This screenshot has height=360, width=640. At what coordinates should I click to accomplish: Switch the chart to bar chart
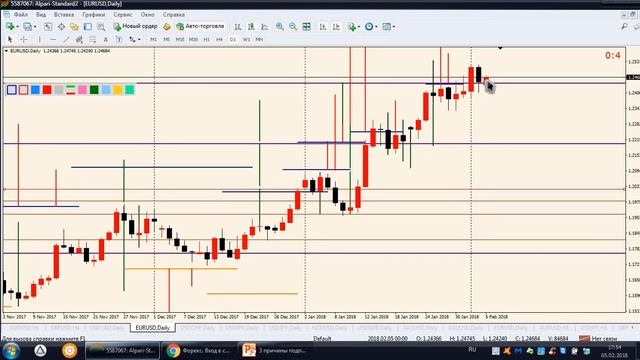(238, 27)
